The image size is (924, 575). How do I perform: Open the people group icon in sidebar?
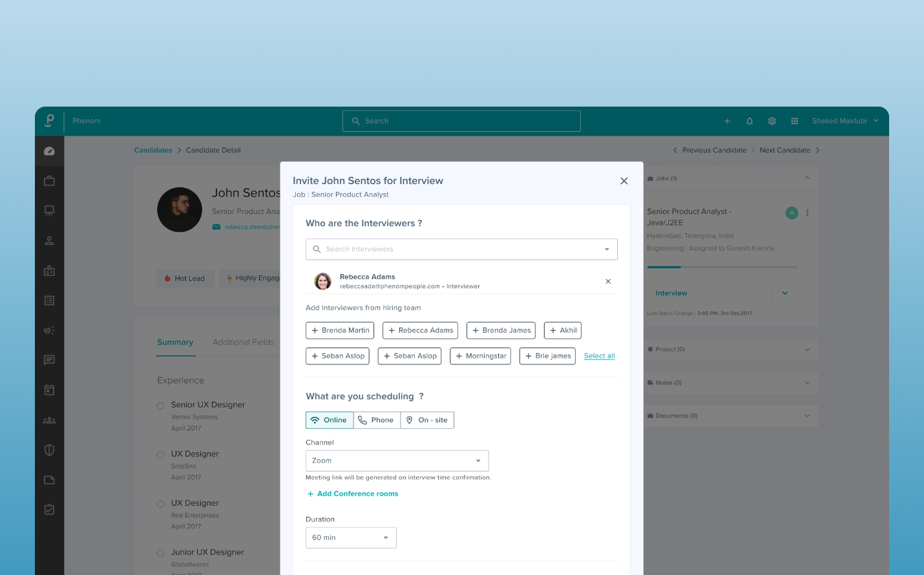[x=49, y=420]
